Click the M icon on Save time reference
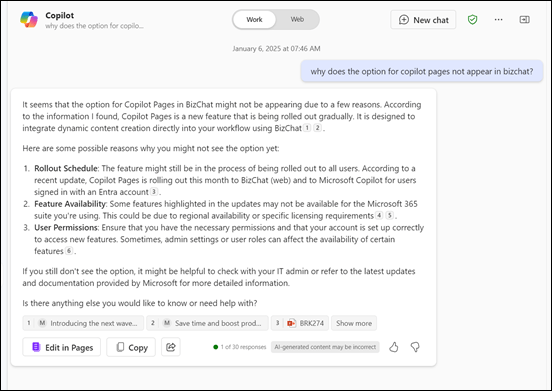Screen dimensions: 552x391 click(x=167, y=323)
